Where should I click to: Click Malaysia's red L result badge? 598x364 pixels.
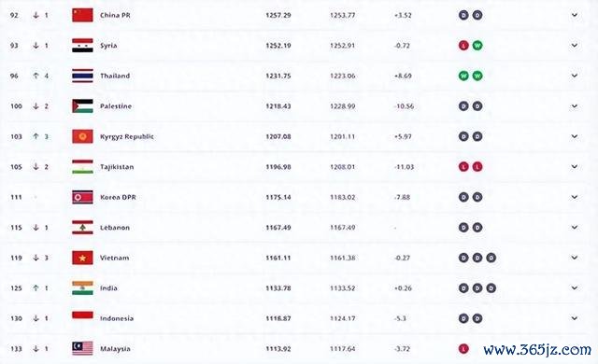tap(463, 348)
